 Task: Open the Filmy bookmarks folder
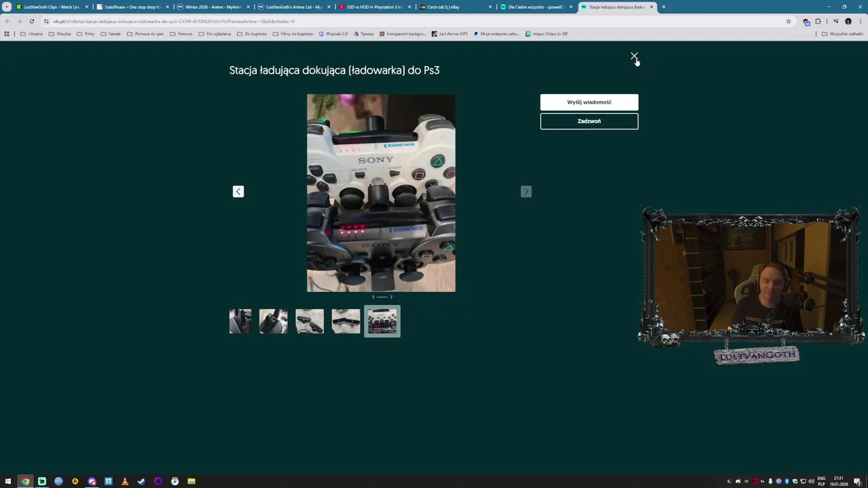click(x=85, y=34)
